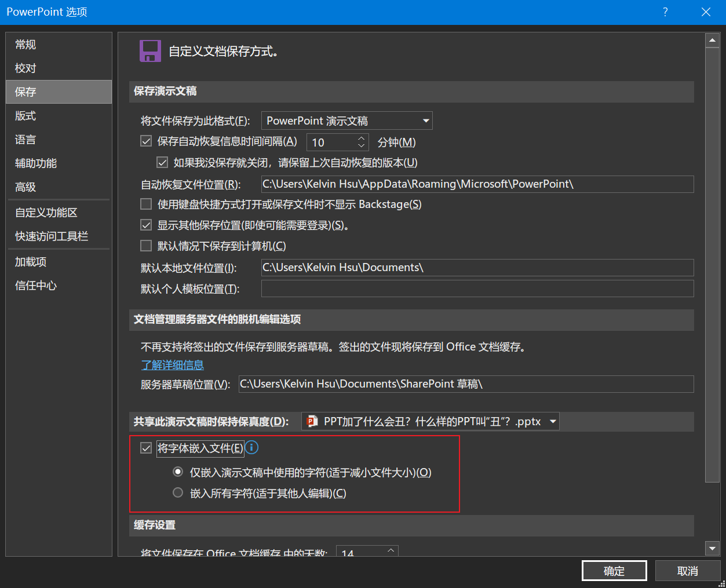Viewport: 726px width, 588px height.
Task: Click the 自动恢复文件位置 path field
Action: (477, 184)
